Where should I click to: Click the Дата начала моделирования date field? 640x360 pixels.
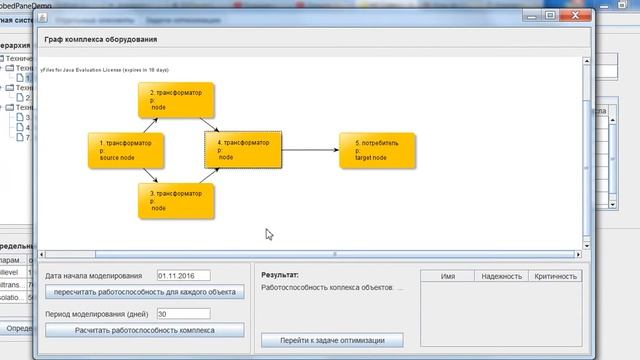184,276
